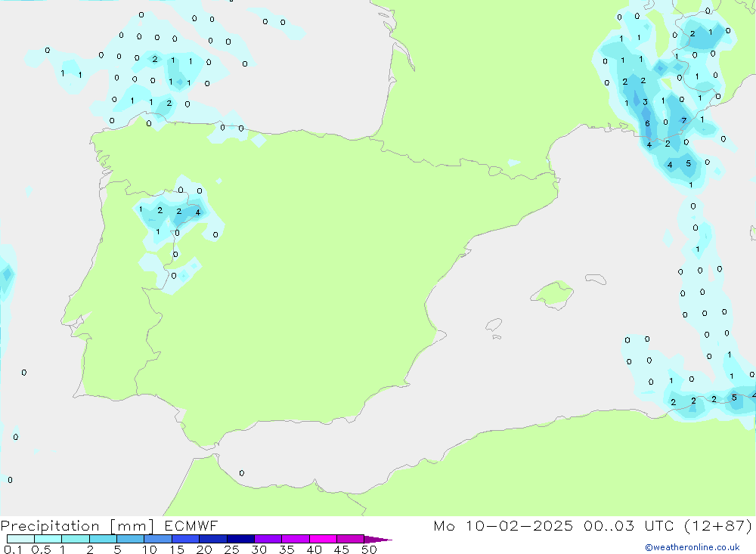Click the Menorca island outline
756x554 pixels.
pyautogui.click(x=596, y=279)
